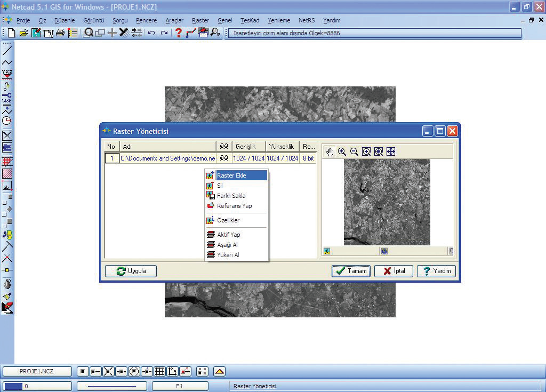The image size is (546, 392).
Task: Click the yellow triangle expand button
Action: pos(219,372)
